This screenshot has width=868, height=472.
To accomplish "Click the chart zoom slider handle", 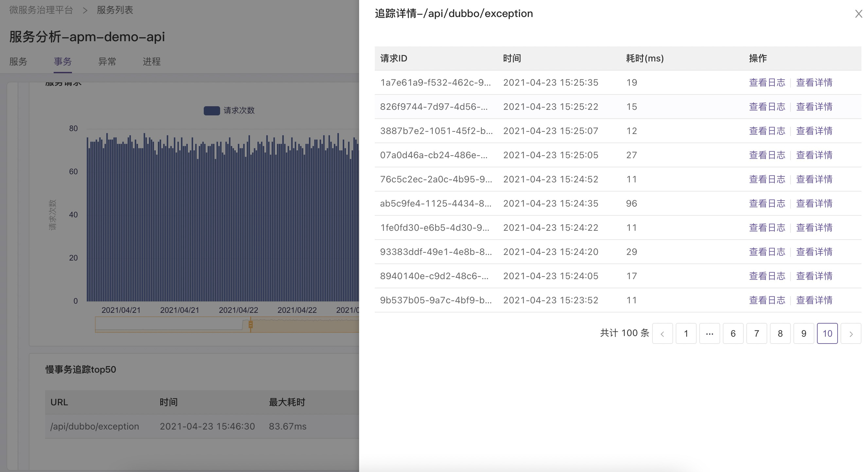I will (x=250, y=325).
